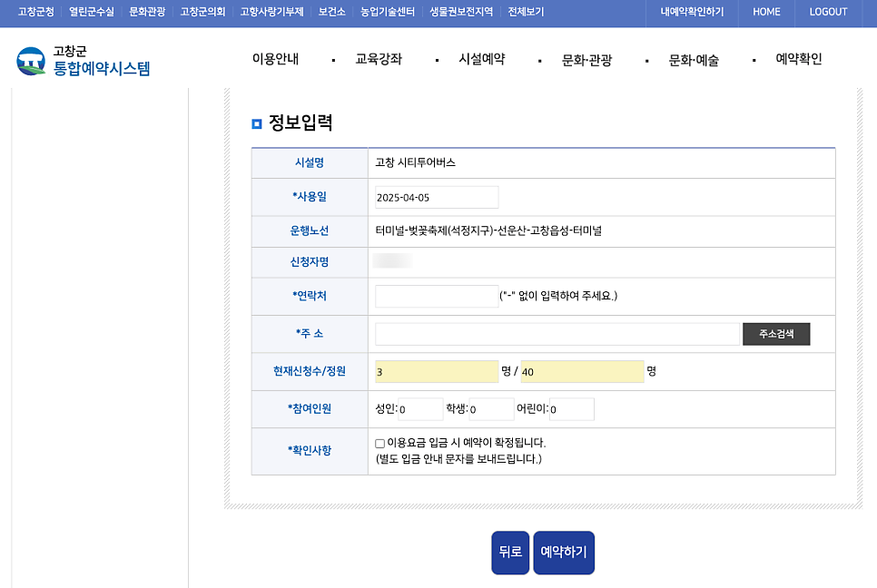The image size is (877, 588).
Task: Open the 보건소 top link
Action: click(331, 12)
